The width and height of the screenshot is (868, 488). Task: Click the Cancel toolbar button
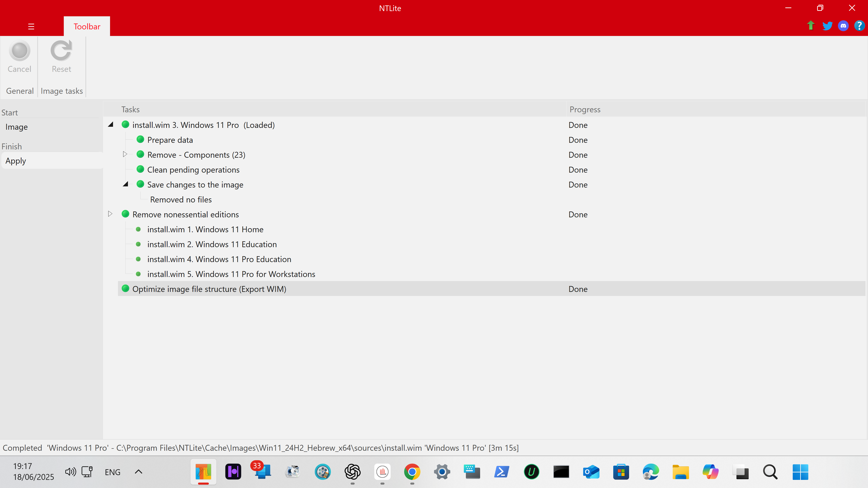point(19,57)
